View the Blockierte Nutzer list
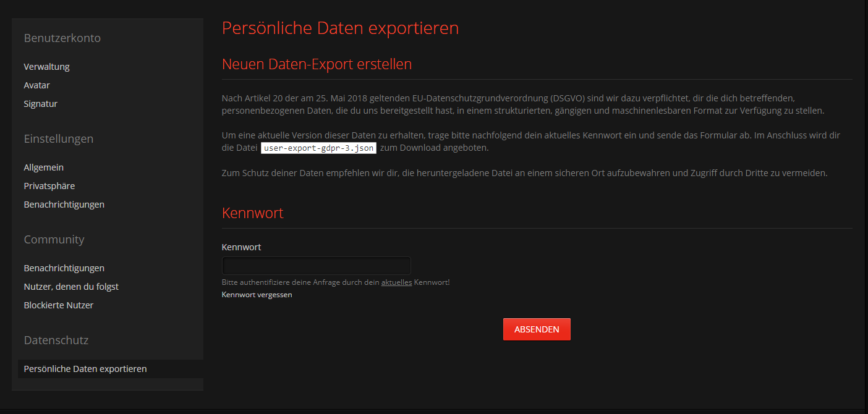 58,305
